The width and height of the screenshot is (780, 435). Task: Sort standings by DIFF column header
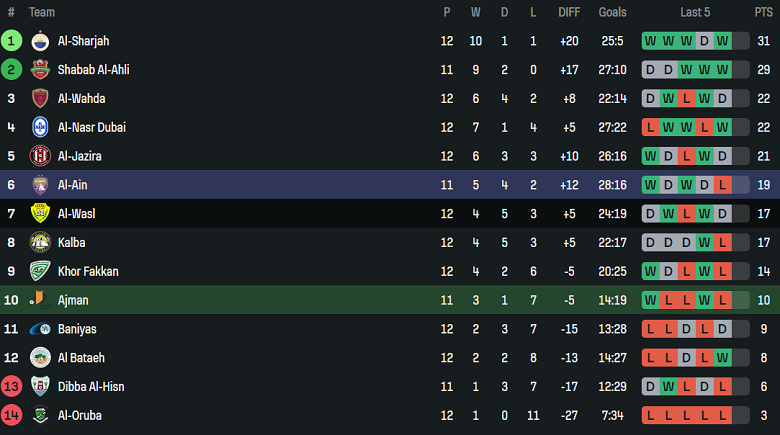569,12
